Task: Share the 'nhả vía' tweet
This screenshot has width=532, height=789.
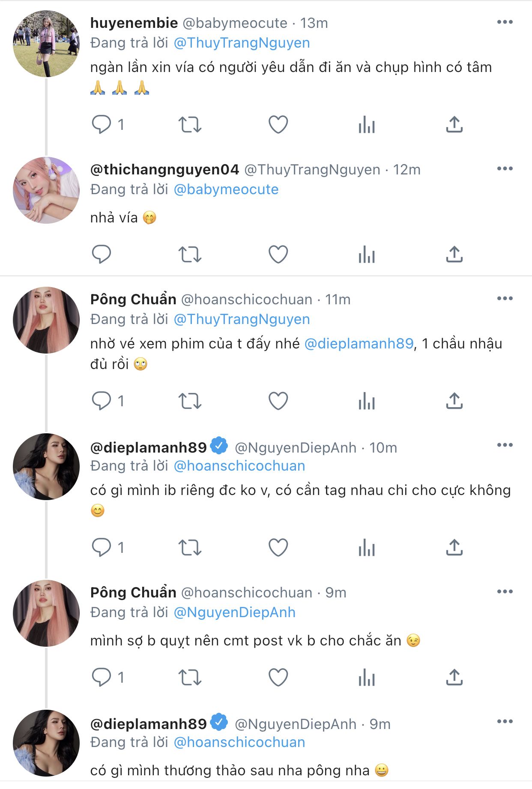Action: coord(454,255)
